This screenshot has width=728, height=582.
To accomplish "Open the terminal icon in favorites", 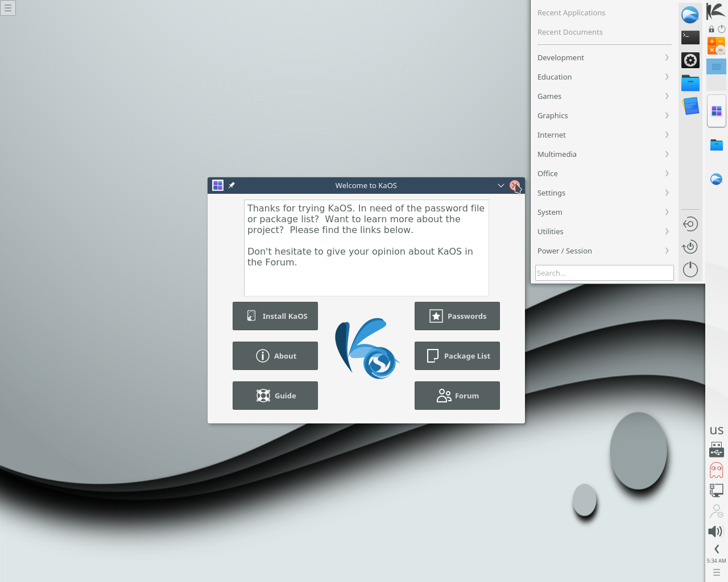I will click(690, 38).
